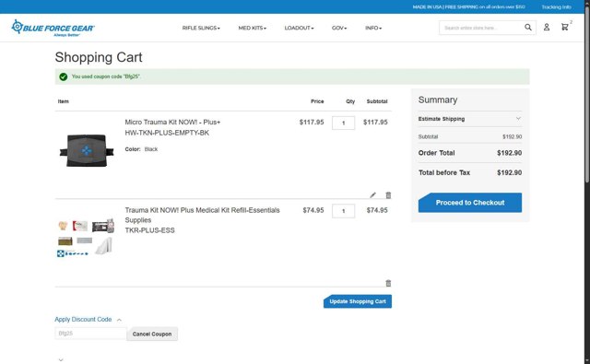This screenshot has height=364, width=590.
Task: Click the Blue Force Gear logo
Action: click(x=53, y=28)
